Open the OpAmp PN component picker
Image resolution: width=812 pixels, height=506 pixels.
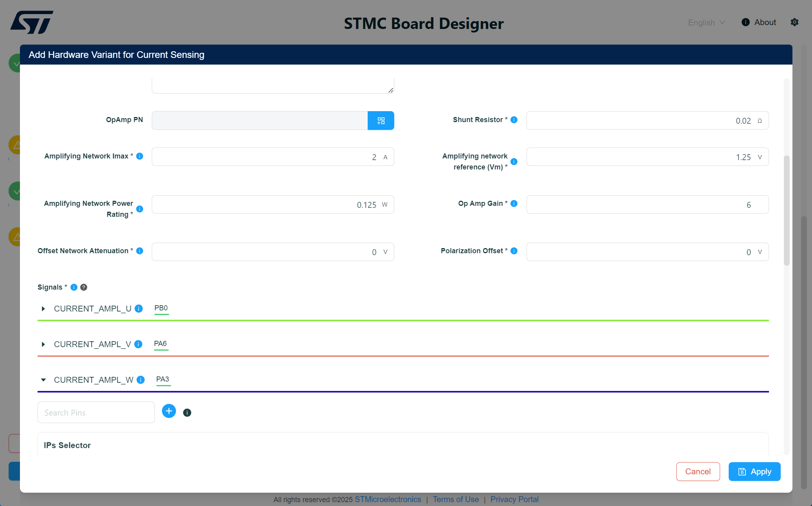pyautogui.click(x=381, y=120)
